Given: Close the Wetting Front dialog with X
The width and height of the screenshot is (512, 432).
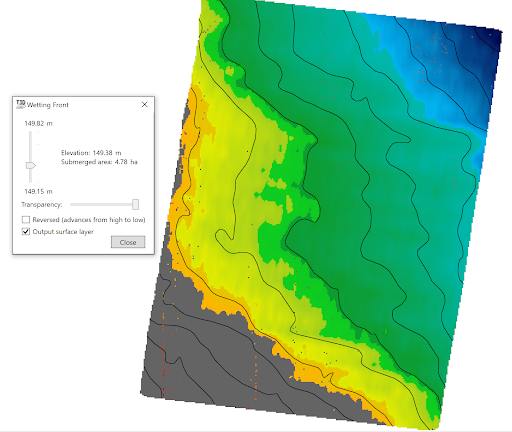Looking at the screenshot, I should pos(144,105).
